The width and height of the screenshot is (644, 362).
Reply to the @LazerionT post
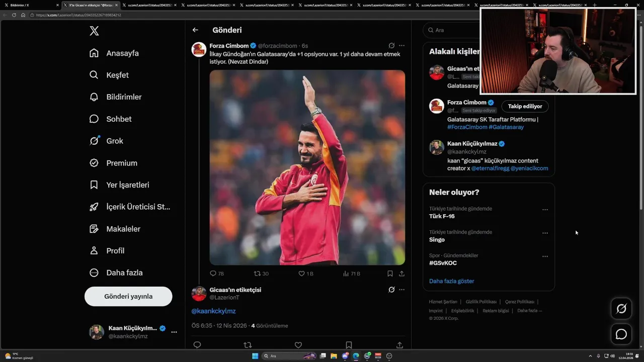pyautogui.click(x=197, y=345)
